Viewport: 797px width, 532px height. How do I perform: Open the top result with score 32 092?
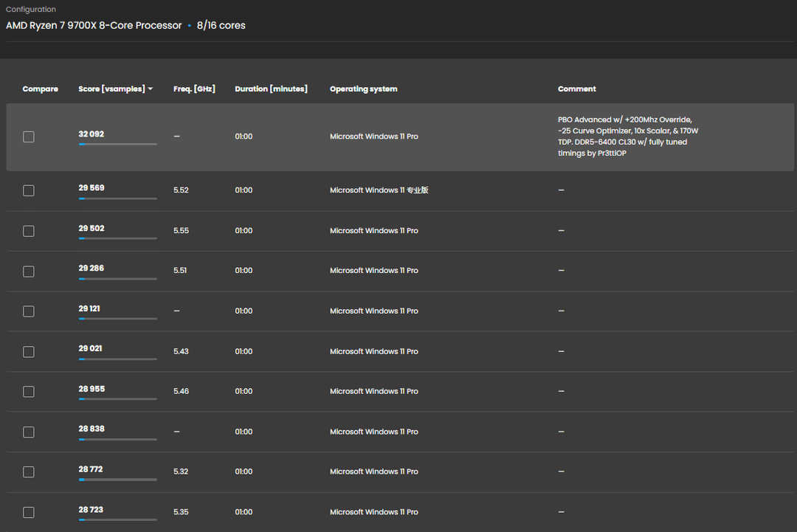92,134
